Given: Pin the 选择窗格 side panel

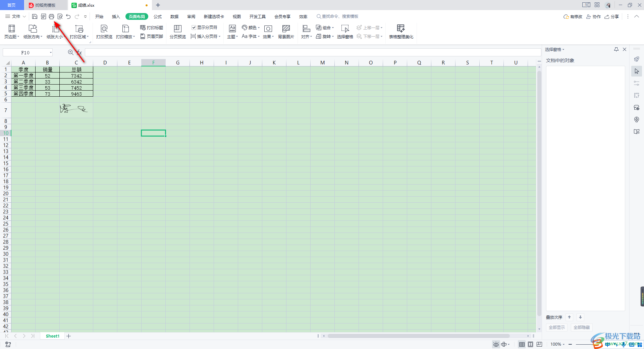Looking at the screenshot, I should (616, 49).
